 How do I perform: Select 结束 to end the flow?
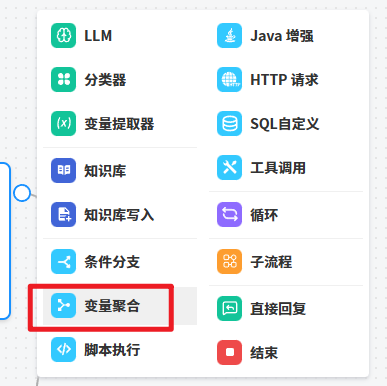pos(286,352)
